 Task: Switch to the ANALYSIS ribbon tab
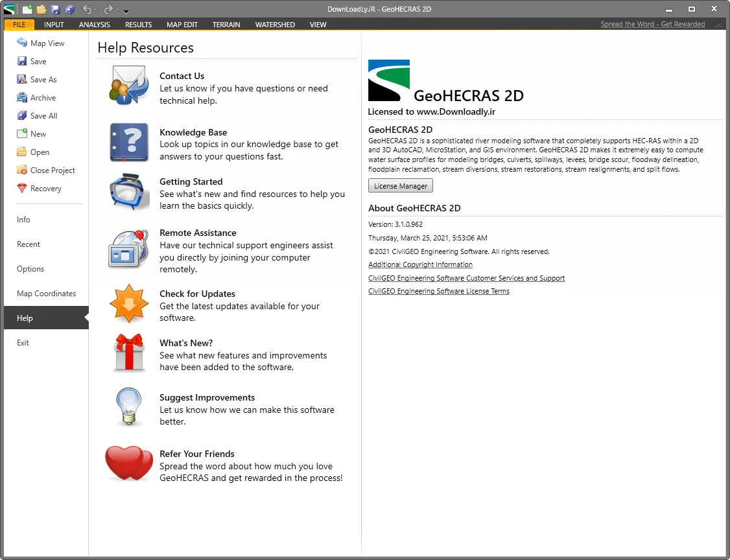click(x=95, y=25)
